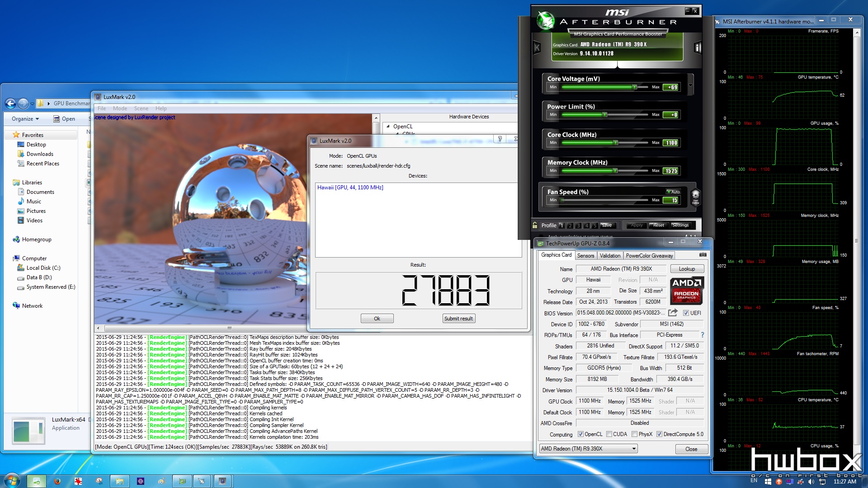Image resolution: width=868 pixels, height=488 pixels.
Task: Open the Graphics Card tab in GPU-Z
Action: tap(556, 256)
